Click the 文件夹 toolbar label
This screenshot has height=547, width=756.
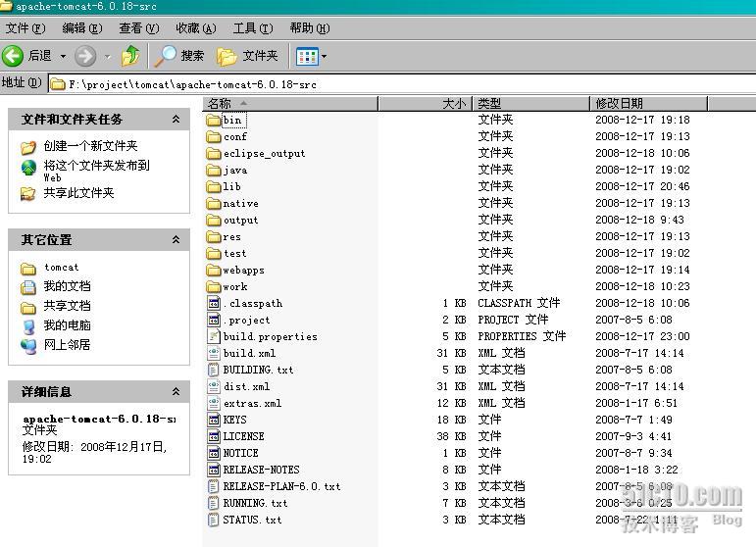pos(261,56)
